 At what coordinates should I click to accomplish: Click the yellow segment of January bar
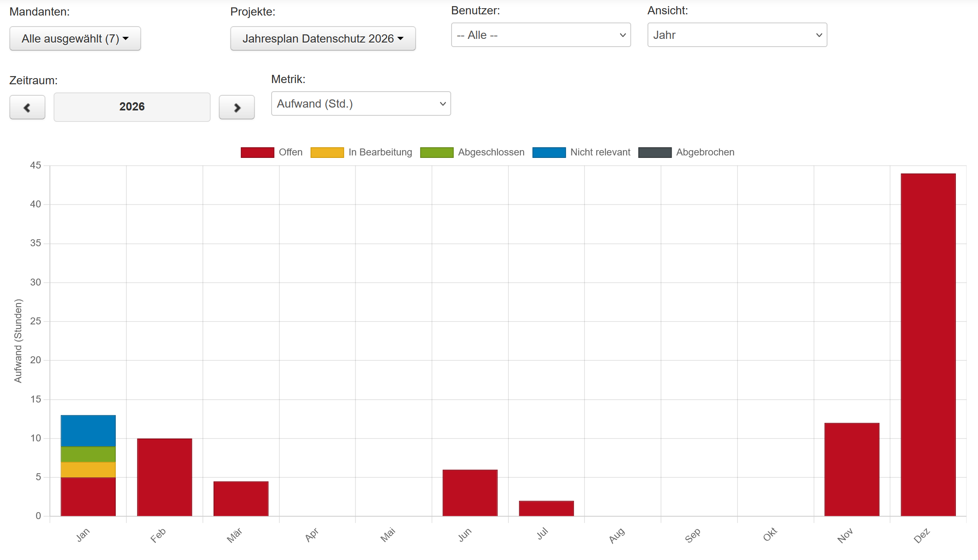pos(88,470)
